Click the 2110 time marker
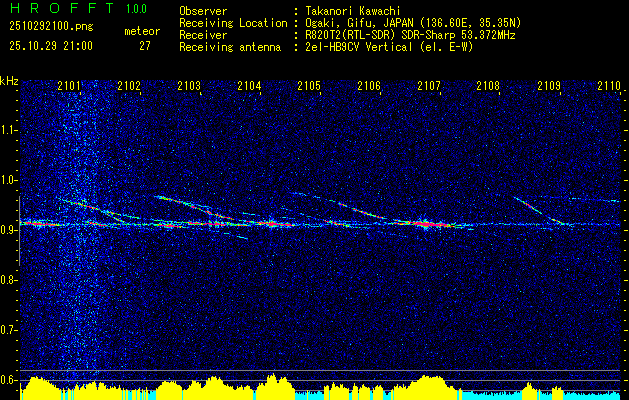Screen dimensions: 629x400 point(609,86)
